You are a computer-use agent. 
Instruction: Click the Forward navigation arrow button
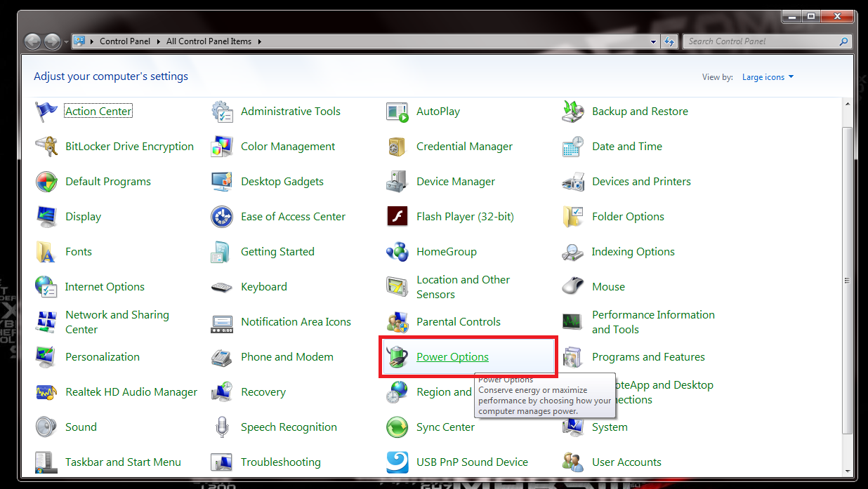coord(53,41)
